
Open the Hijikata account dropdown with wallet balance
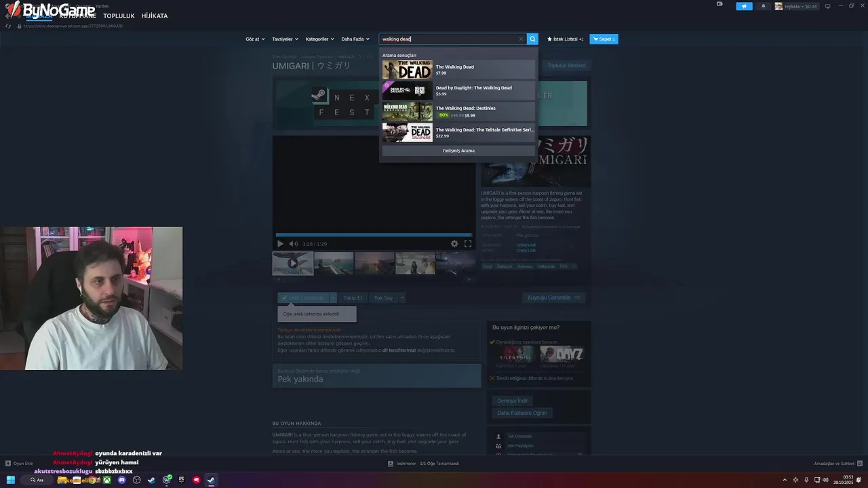(x=796, y=6)
